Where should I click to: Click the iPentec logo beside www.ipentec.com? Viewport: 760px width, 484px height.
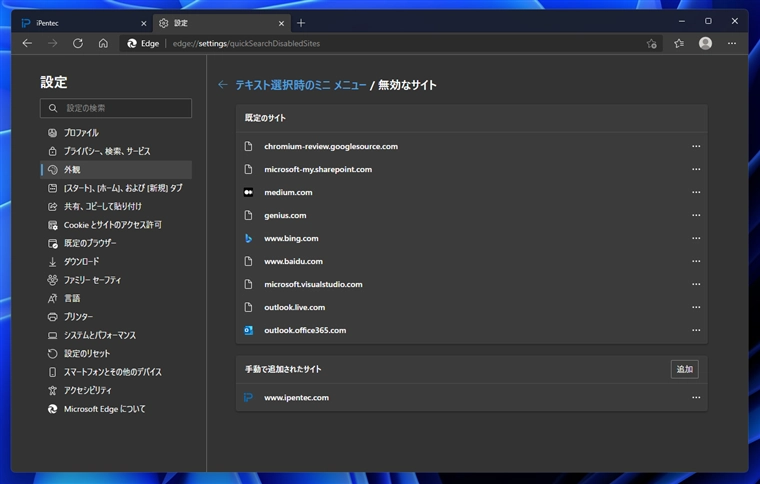click(248, 397)
